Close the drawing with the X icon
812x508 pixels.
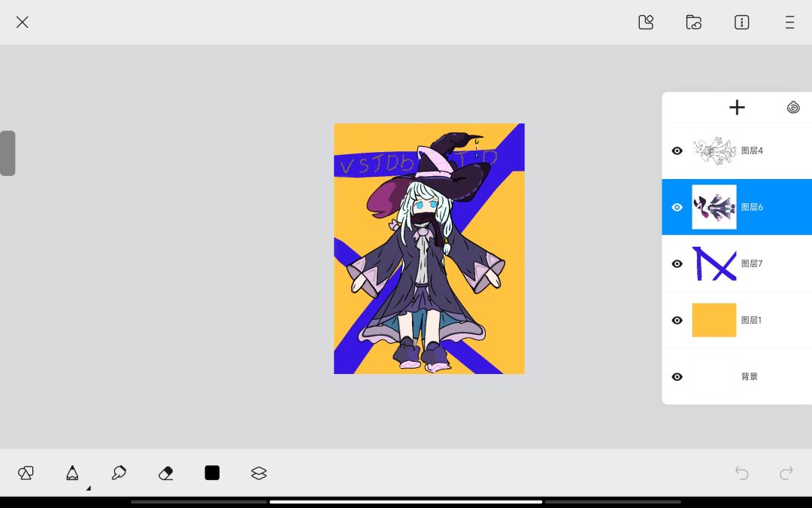23,22
